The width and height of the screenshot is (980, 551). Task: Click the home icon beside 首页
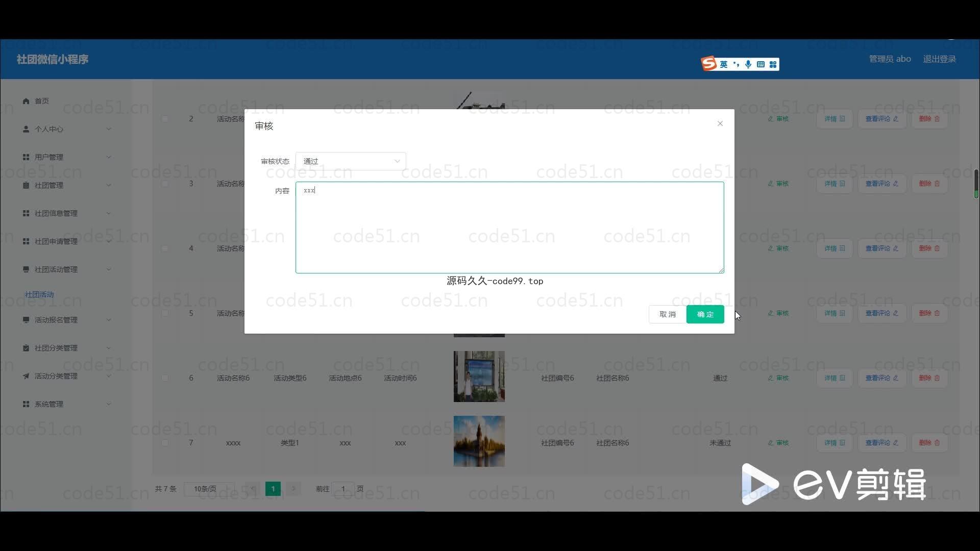(x=26, y=101)
